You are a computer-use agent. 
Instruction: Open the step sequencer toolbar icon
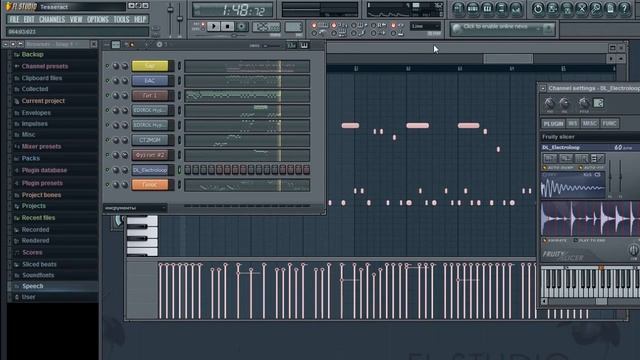tap(473, 9)
